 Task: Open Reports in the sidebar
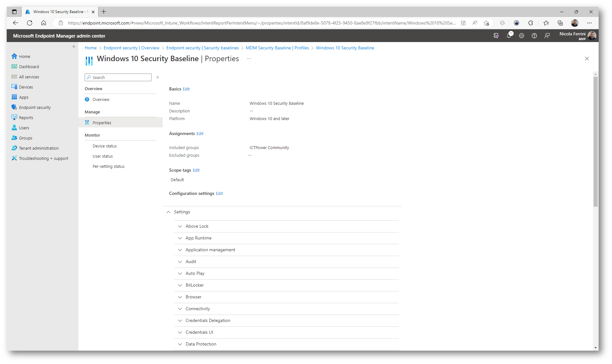tap(26, 118)
